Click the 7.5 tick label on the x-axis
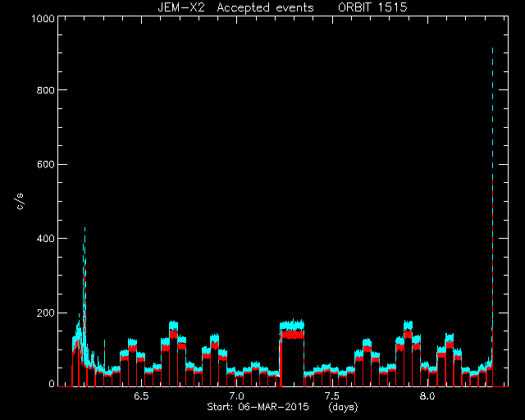This screenshot has width=525, height=420. click(x=331, y=396)
